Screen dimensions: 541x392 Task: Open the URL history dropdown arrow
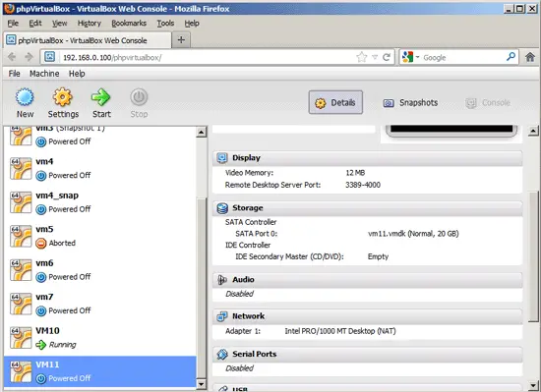(375, 57)
